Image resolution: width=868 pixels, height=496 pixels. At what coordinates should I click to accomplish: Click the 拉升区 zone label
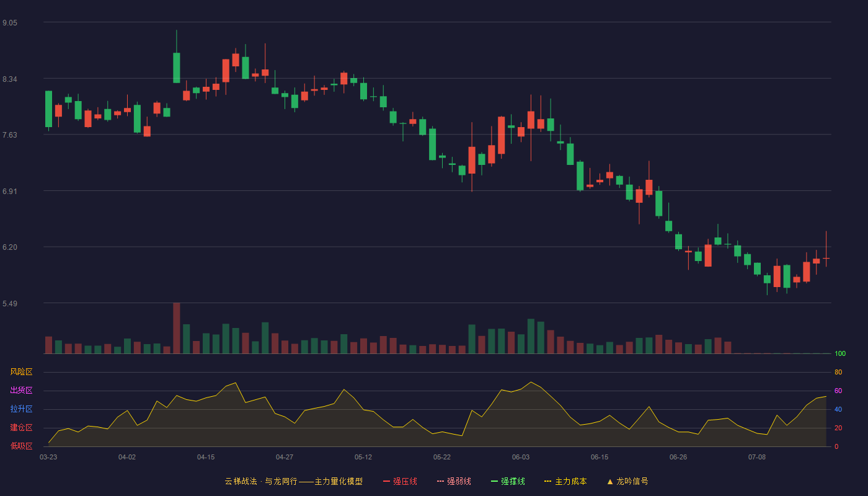(21, 409)
